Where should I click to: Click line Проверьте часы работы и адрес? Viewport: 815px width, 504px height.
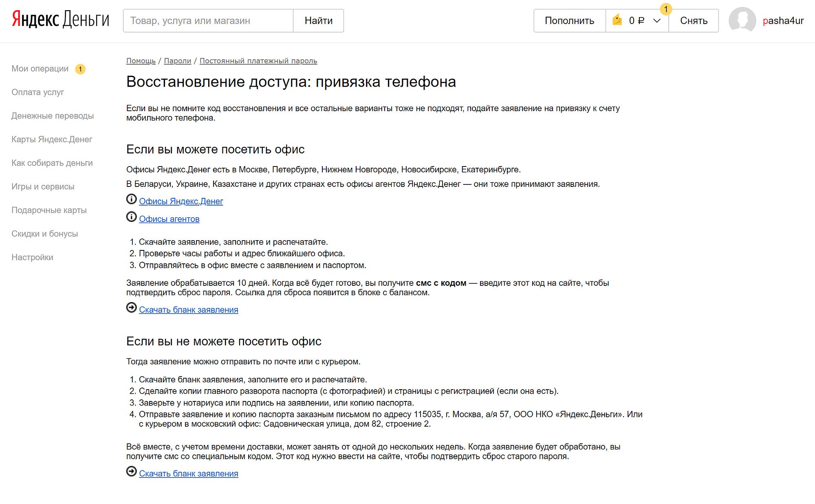tap(242, 253)
